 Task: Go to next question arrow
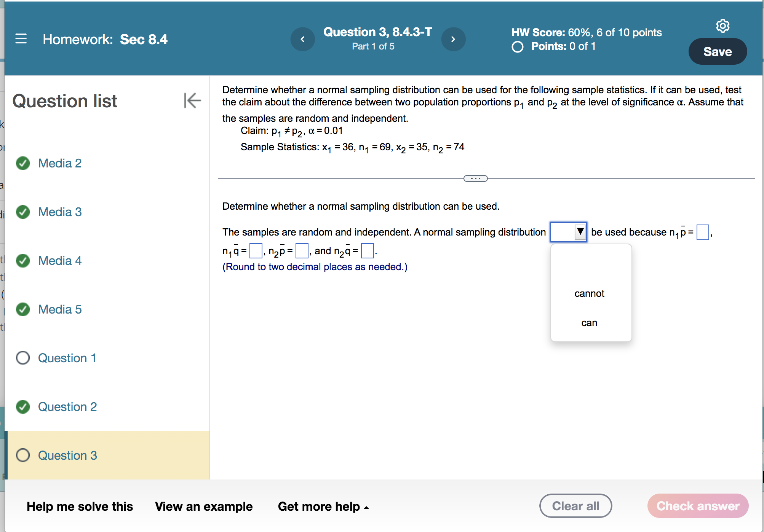pyautogui.click(x=453, y=39)
